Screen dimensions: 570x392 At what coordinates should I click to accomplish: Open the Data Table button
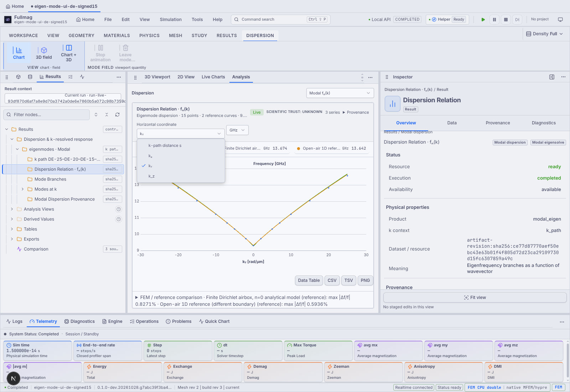pyautogui.click(x=309, y=280)
